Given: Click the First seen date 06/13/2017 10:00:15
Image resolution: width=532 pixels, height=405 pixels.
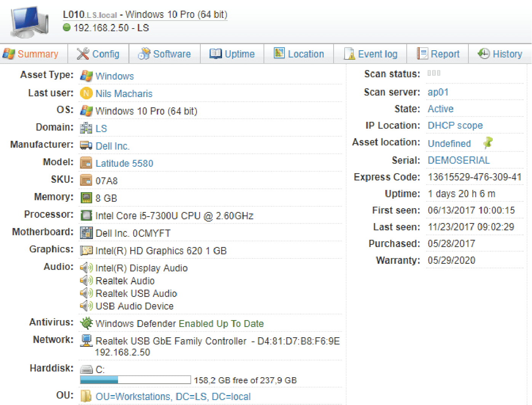Looking at the screenshot, I should (471, 210).
